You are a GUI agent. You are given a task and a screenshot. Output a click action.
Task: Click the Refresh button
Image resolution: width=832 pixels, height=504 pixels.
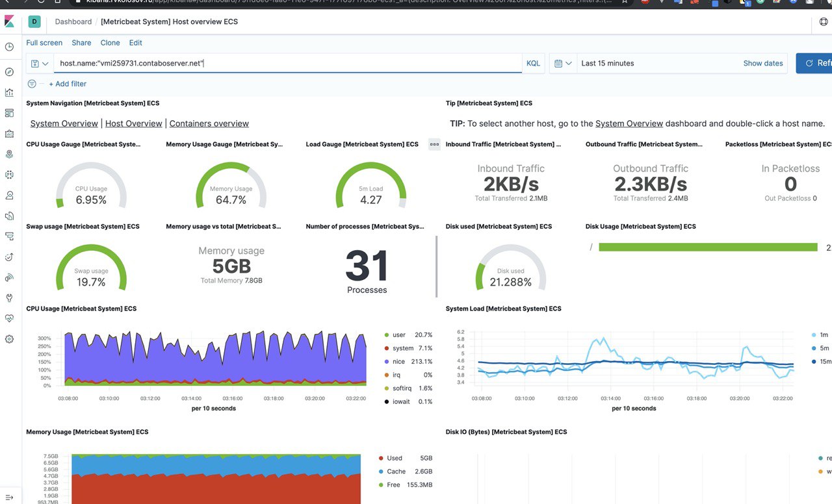click(814, 63)
